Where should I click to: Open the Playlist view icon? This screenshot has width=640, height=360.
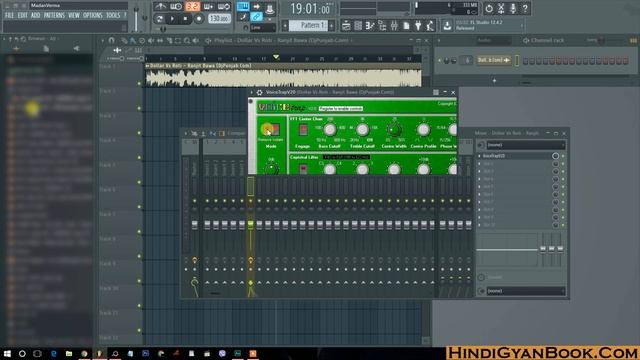click(x=346, y=26)
